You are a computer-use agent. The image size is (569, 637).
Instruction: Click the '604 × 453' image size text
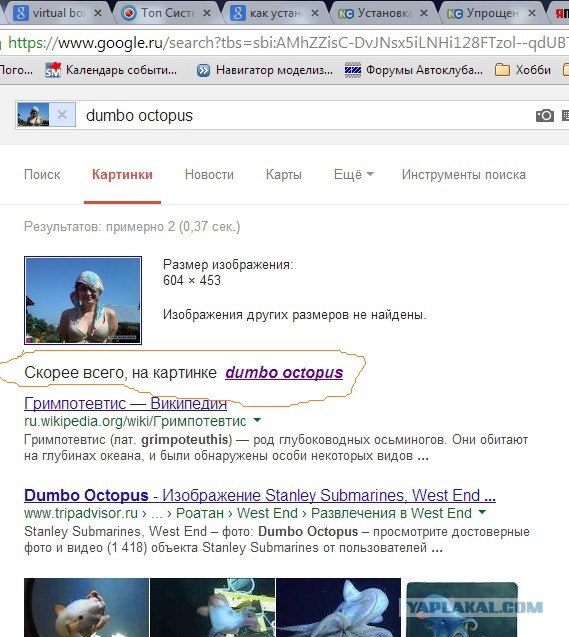192,280
